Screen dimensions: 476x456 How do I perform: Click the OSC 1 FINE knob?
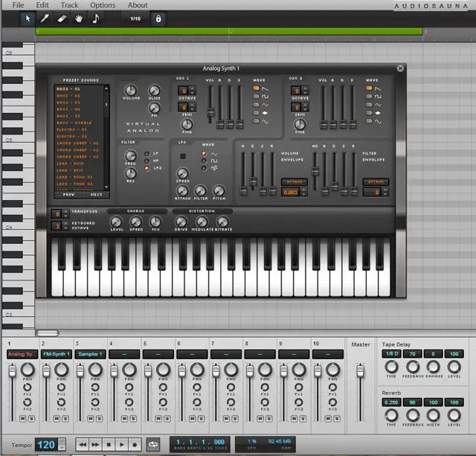187,124
